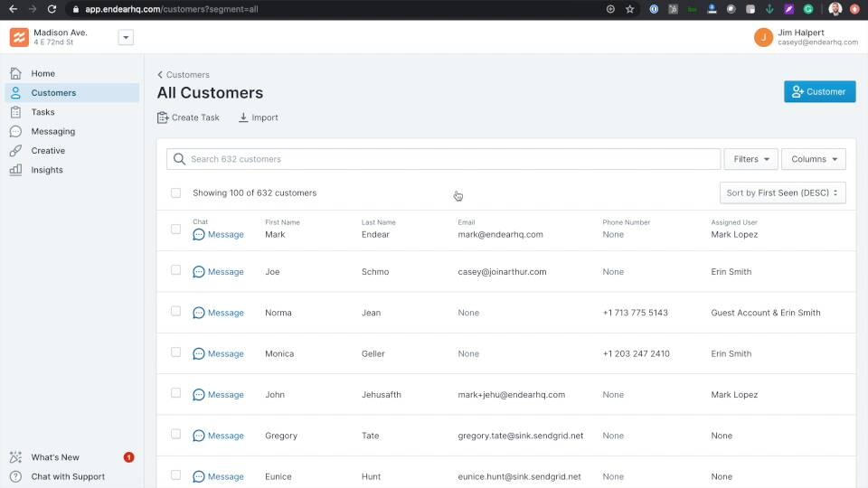Click the Search 632 customers field
The image size is (868, 488).
point(443,159)
